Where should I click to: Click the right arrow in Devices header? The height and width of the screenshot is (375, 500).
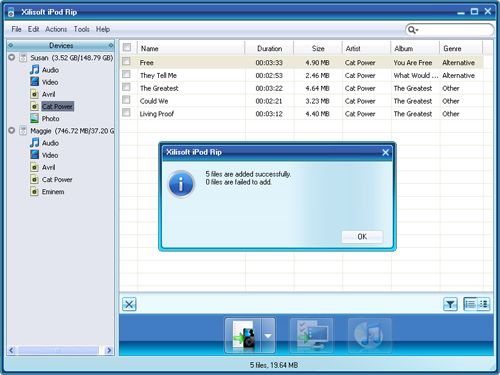coord(111,45)
